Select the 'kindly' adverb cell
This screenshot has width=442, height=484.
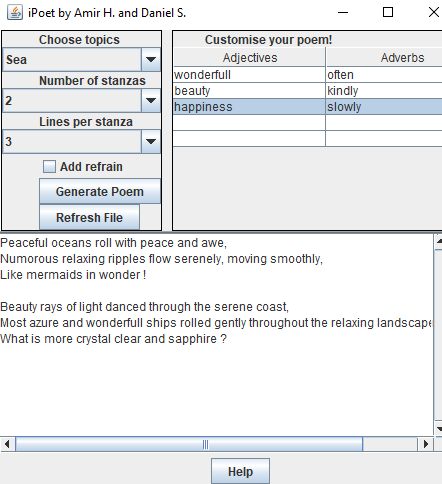[384, 91]
